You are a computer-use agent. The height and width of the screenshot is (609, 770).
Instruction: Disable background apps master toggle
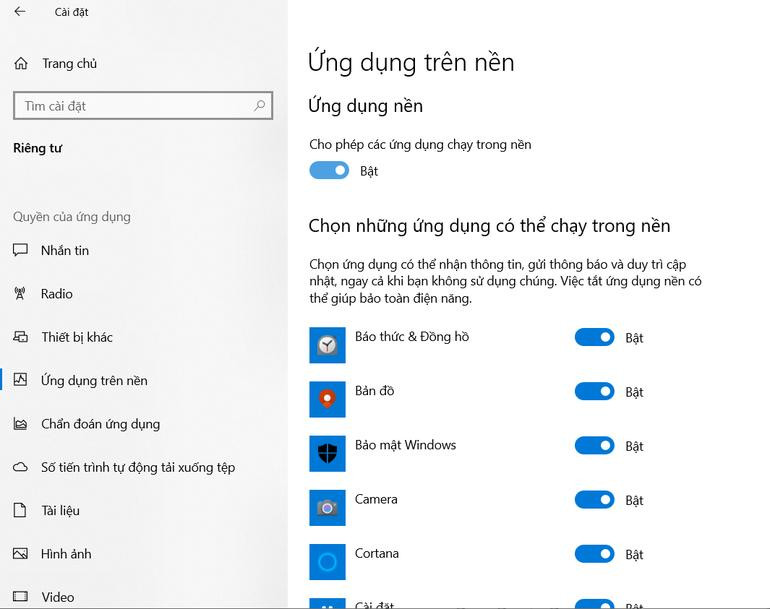pos(329,171)
